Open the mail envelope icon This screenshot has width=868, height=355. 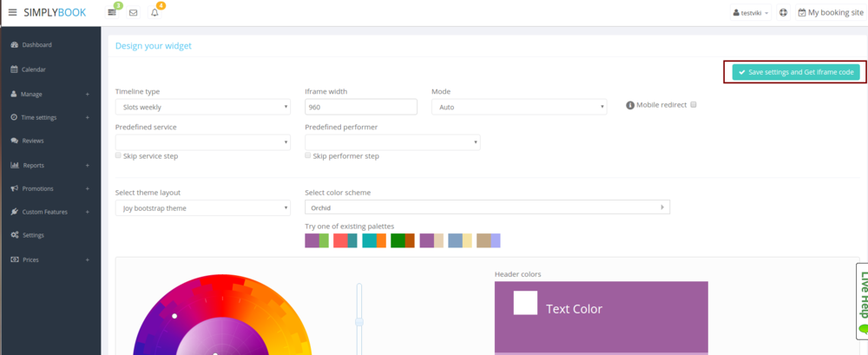pyautogui.click(x=133, y=13)
